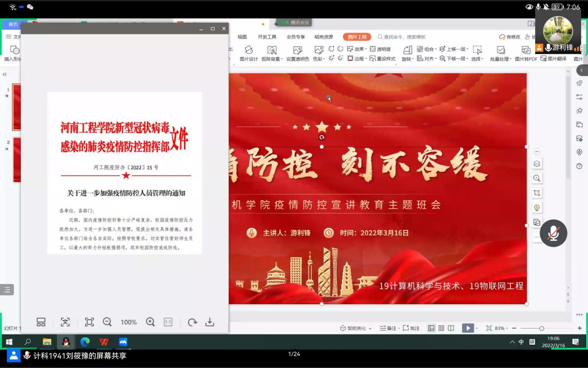Click the fullscreen icon in image viewer
Viewport: 588px width, 368px height.
coord(89,322)
